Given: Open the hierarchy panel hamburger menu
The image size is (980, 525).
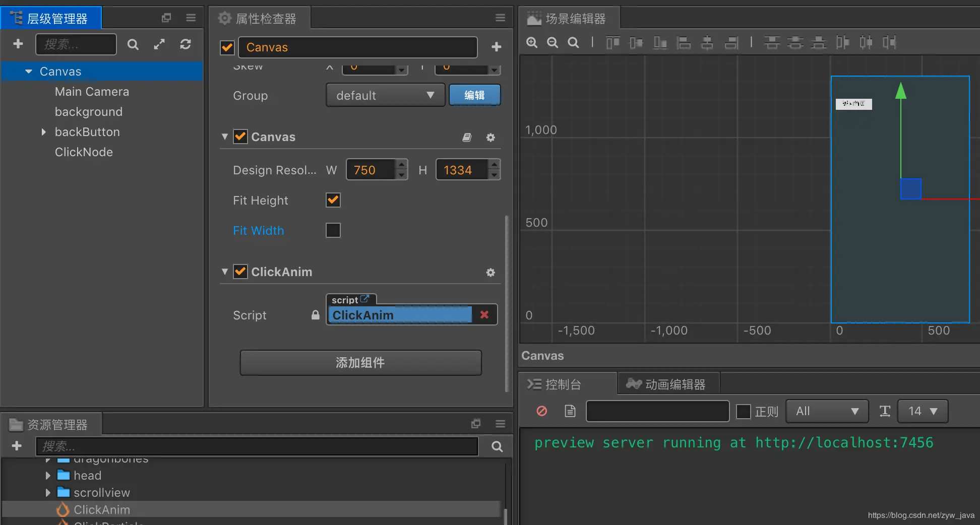Looking at the screenshot, I should pyautogui.click(x=191, y=18).
